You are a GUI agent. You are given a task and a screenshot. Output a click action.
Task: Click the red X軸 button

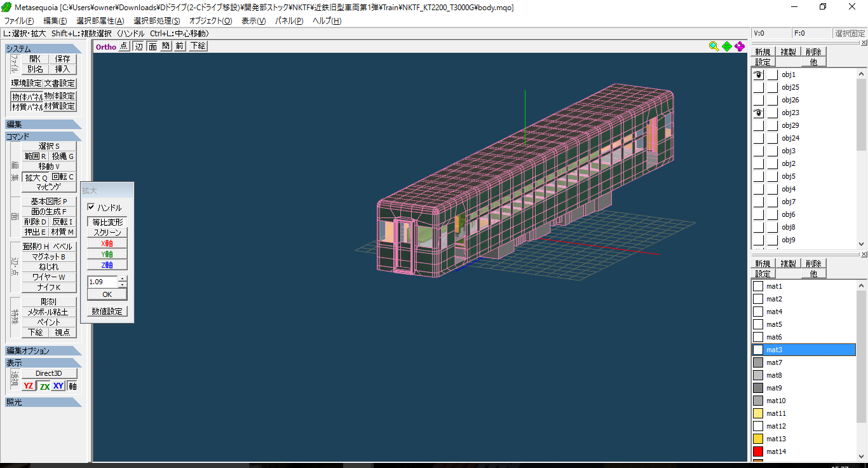(107, 244)
